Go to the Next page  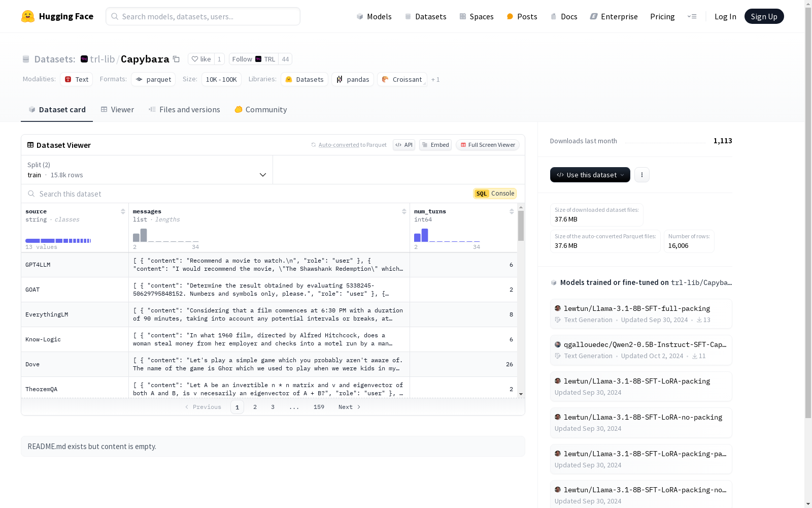click(349, 407)
